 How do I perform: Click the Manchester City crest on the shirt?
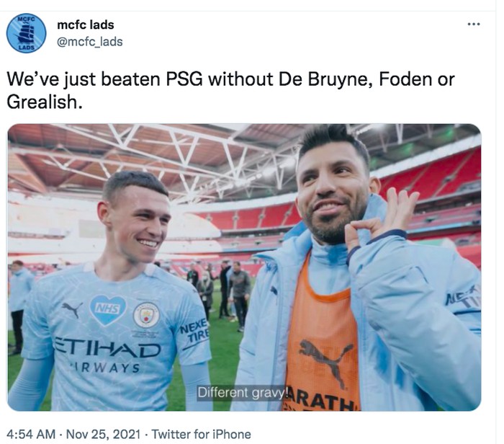pos(146,315)
